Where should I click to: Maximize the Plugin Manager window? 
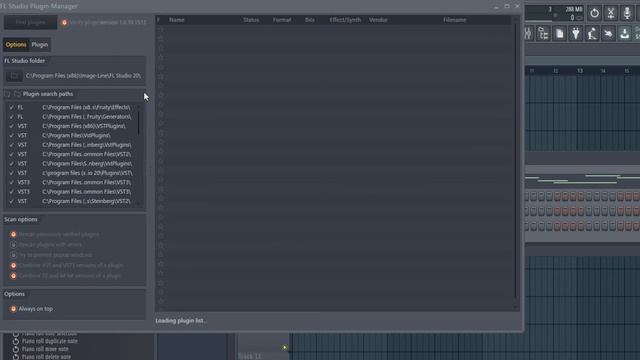(x=507, y=6)
